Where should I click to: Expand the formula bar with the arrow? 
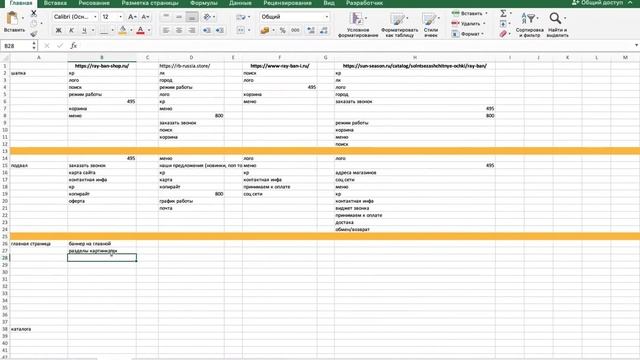[x=636, y=45]
